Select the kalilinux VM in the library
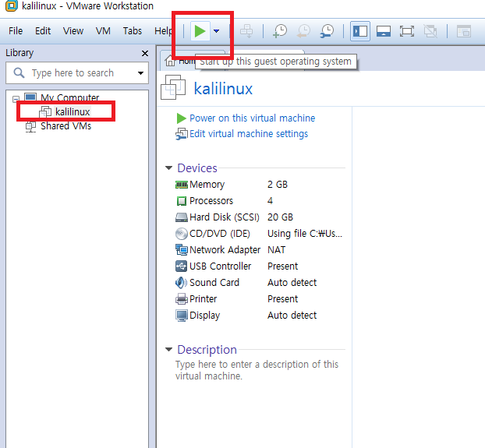 [x=73, y=111]
